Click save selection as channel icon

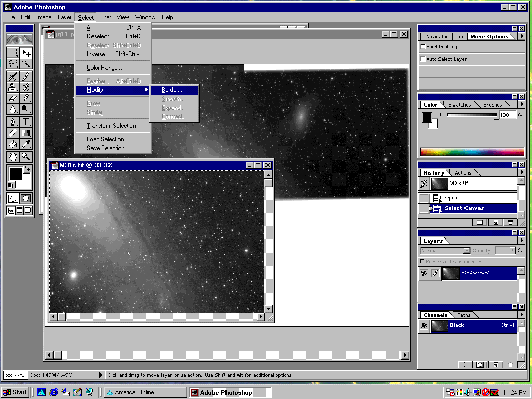[480, 365]
